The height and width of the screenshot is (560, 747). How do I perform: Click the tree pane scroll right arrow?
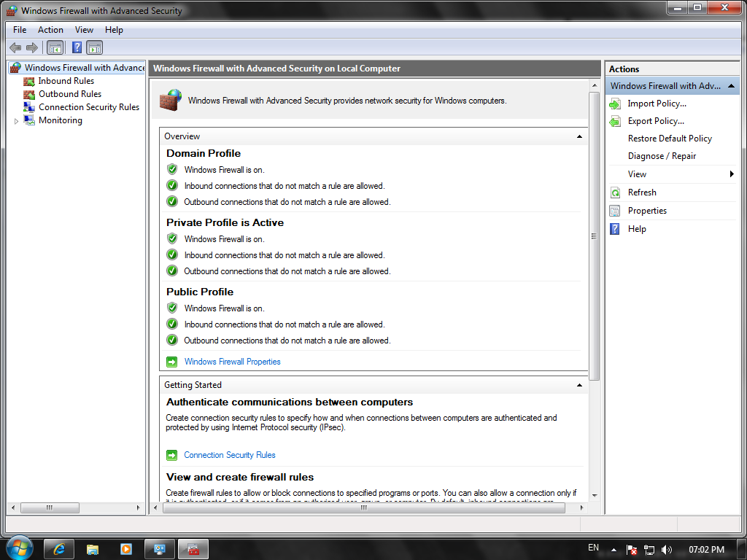pos(138,507)
